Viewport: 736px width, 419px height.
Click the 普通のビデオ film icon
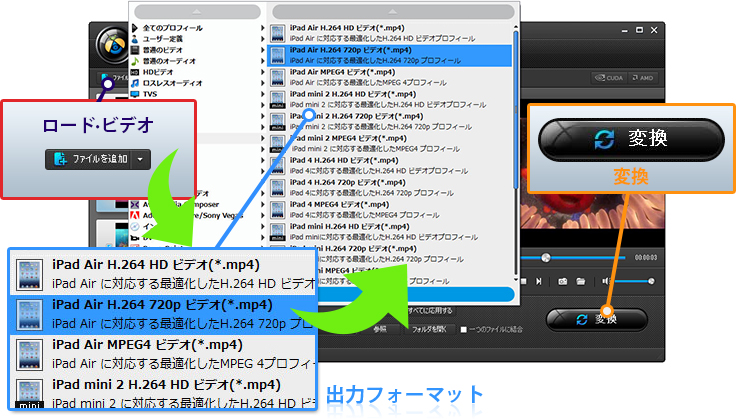[135, 50]
